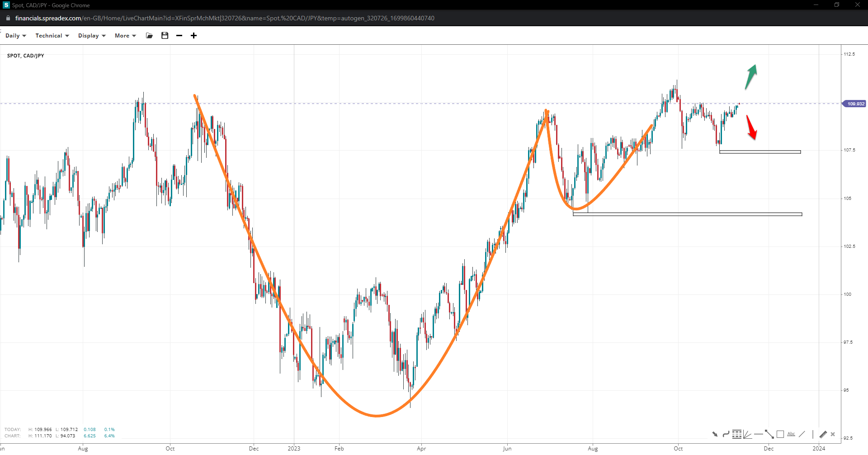Image resolution: width=868 pixels, height=455 pixels.
Task: Close the drawing tools bar
Action: pos(833,434)
